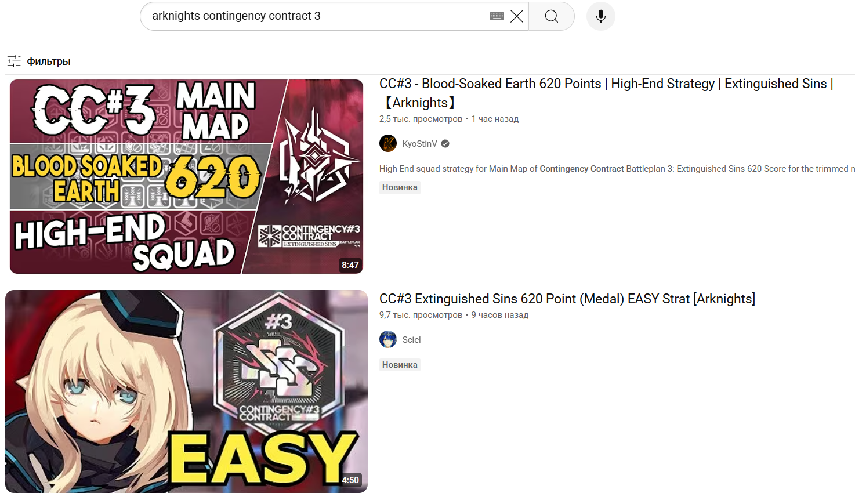855x504 pixels.
Task: Clear the search query with X icon
Action: 517,16
